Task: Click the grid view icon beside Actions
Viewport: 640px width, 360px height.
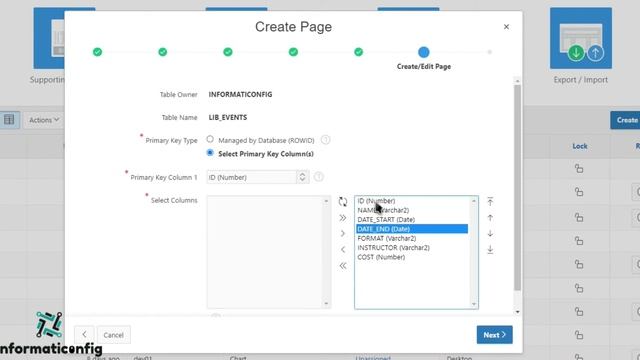Action: (9, 120)
